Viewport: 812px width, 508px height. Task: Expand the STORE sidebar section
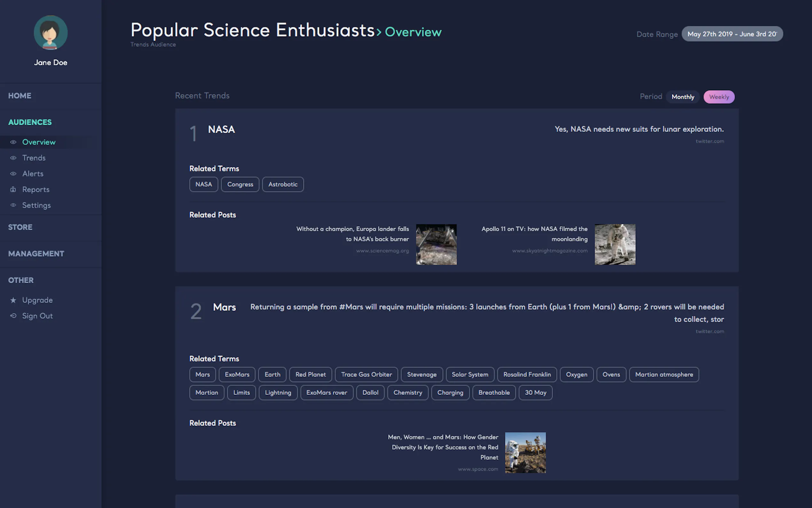point(20,227)
